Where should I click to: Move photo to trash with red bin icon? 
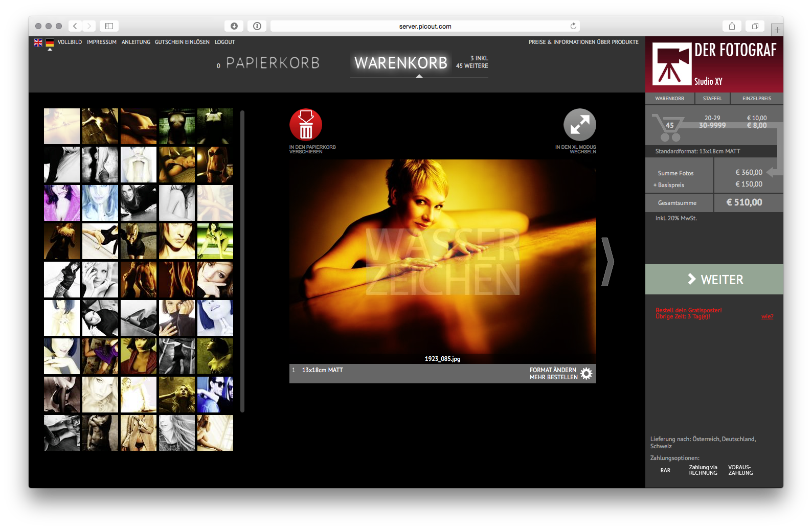306,125
